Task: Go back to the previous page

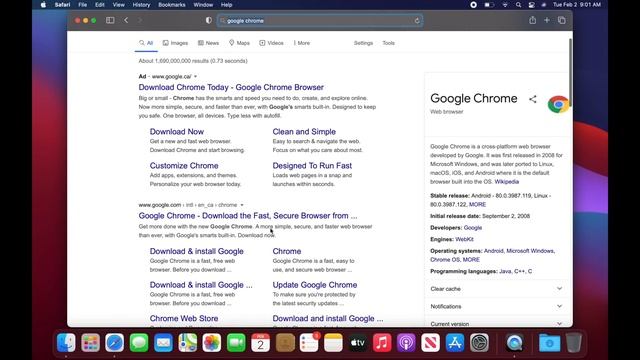Action: coord(126,20)
